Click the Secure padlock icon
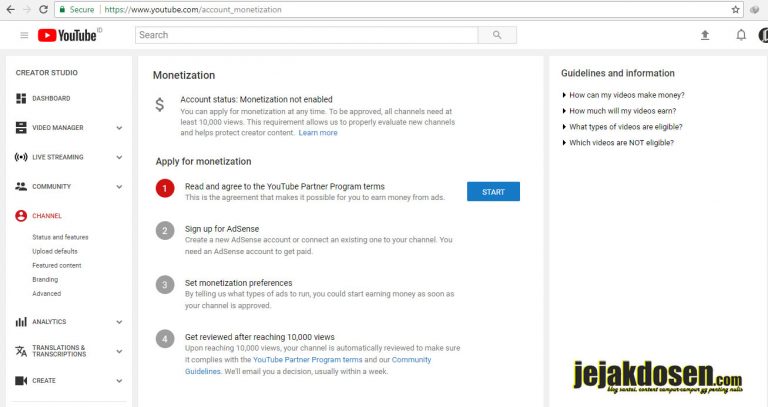 pos(62,9)
